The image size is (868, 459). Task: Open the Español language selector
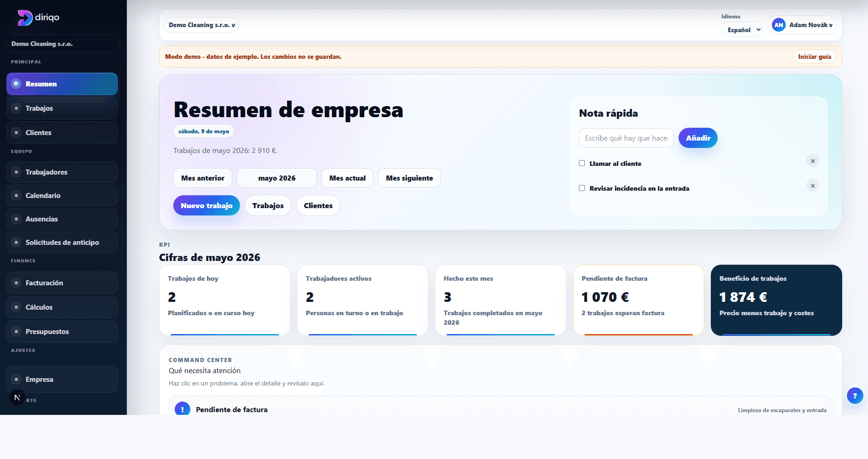742,30
